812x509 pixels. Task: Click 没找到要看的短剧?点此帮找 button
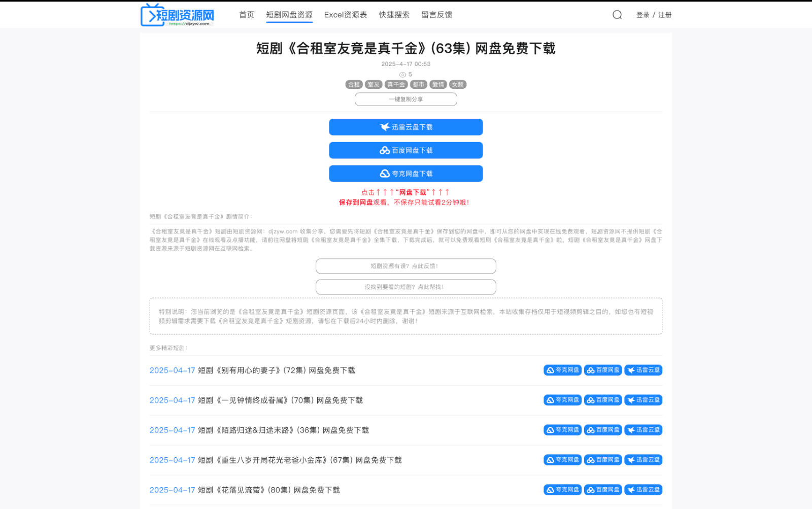[x=406, y=287]
